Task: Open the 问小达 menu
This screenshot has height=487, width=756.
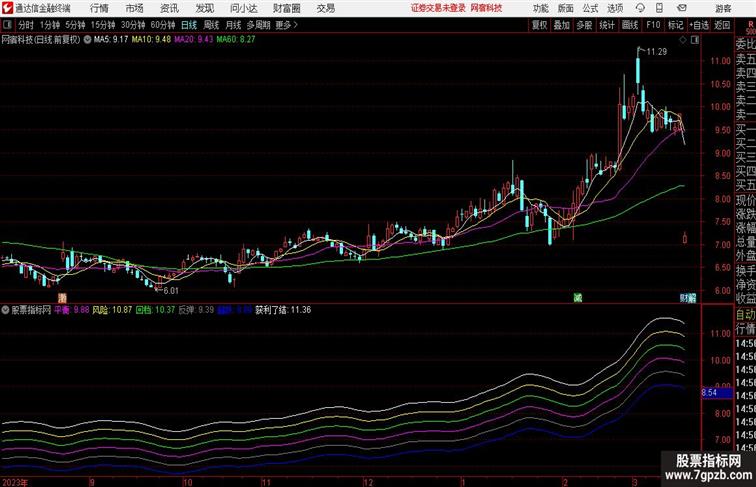Action: pyautogui.click(x=243, y=8)
